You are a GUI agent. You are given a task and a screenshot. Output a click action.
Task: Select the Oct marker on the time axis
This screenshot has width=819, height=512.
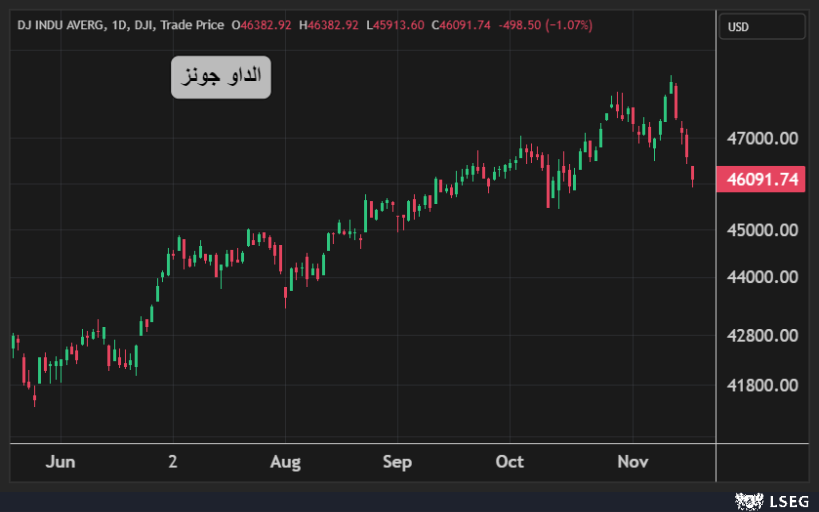(510, 462)
